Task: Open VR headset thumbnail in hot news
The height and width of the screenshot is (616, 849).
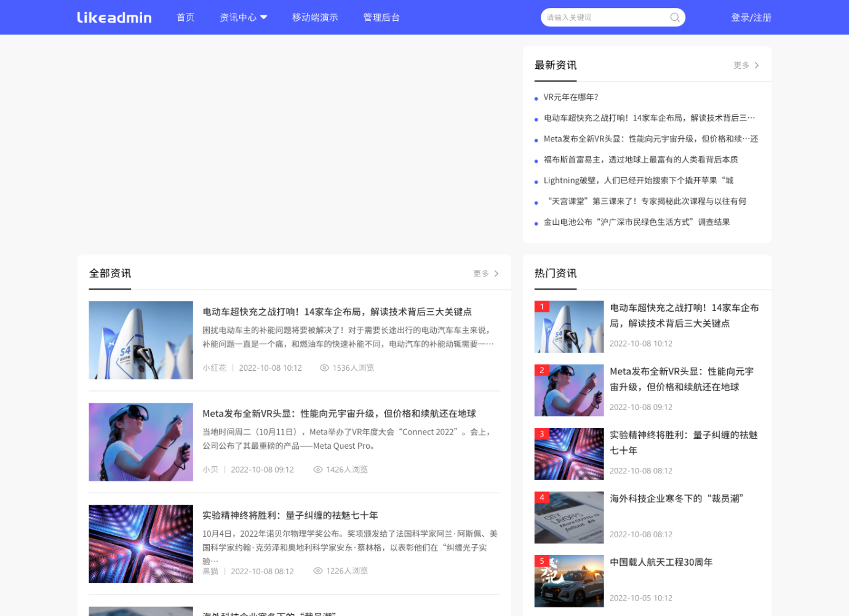Action: 569,390
